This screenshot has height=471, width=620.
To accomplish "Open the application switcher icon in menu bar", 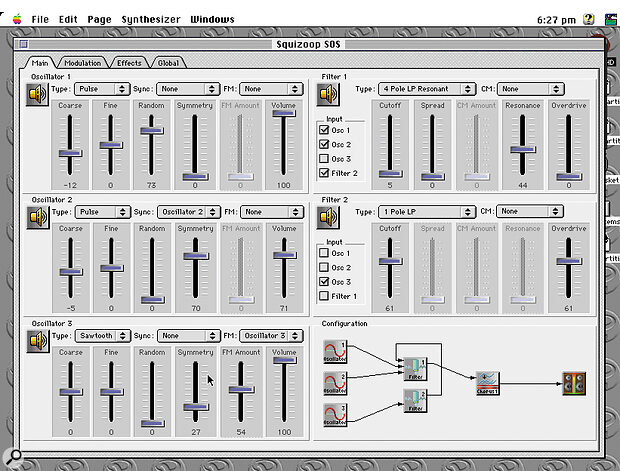I will [x=611, y=19].
